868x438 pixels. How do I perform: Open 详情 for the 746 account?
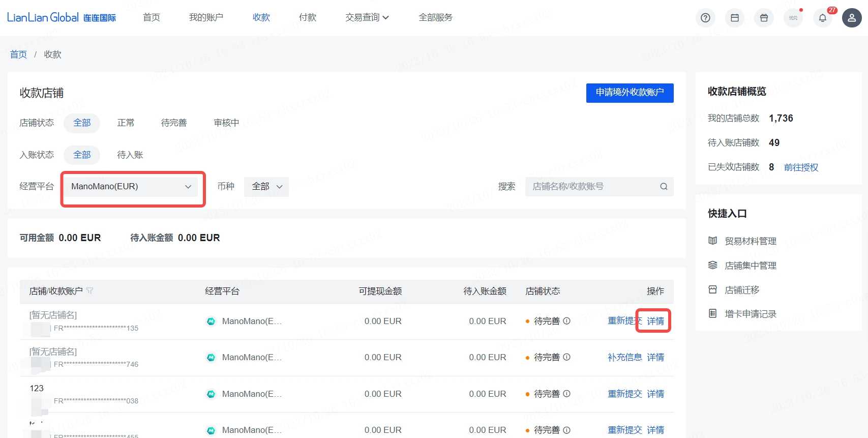point(655,357)
